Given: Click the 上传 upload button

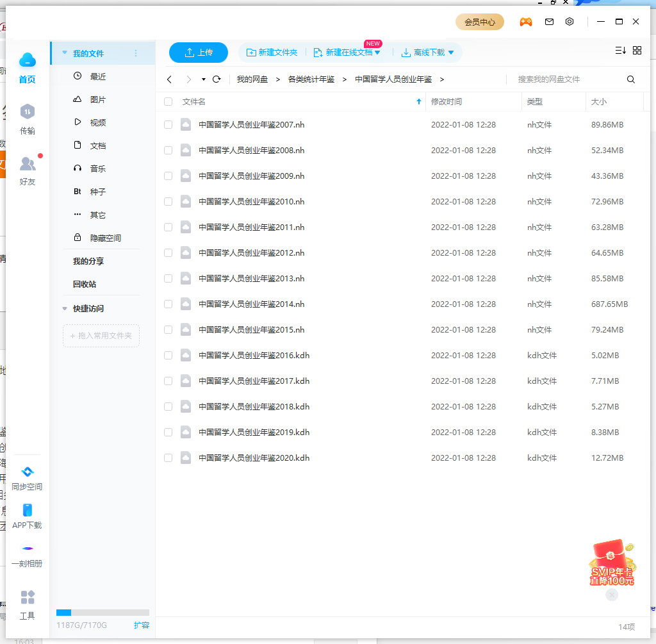Looking at the screenshot, I should coord(199,53).
